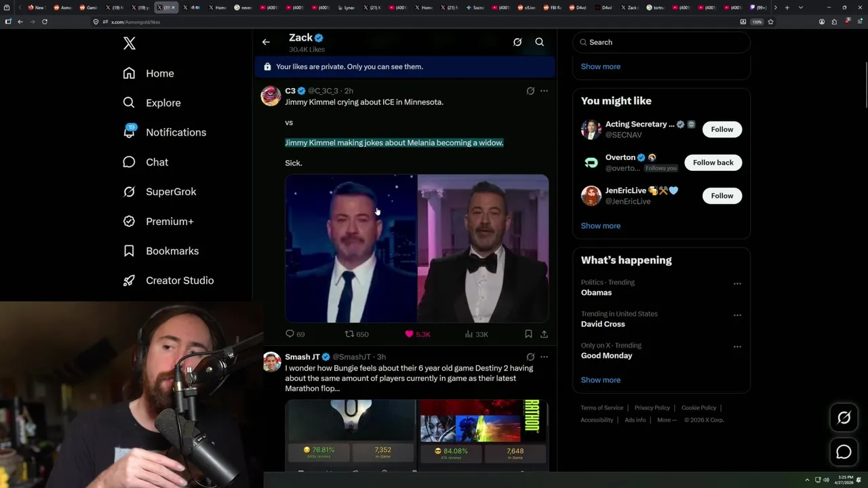This screenshot has width=868, height=488.
Task: Click Show more under What's happening
Action: click(x=601, y=380)
